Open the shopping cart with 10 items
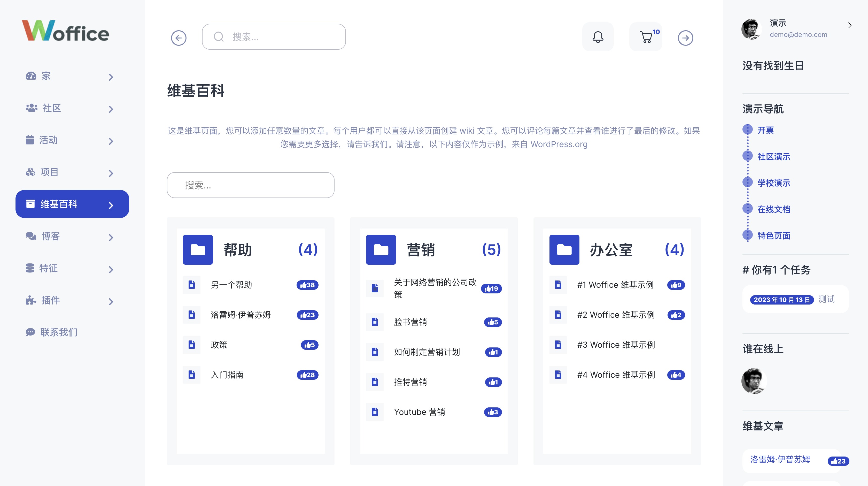Viewport: 868px width, 486px height. click(x=646, y=37)
